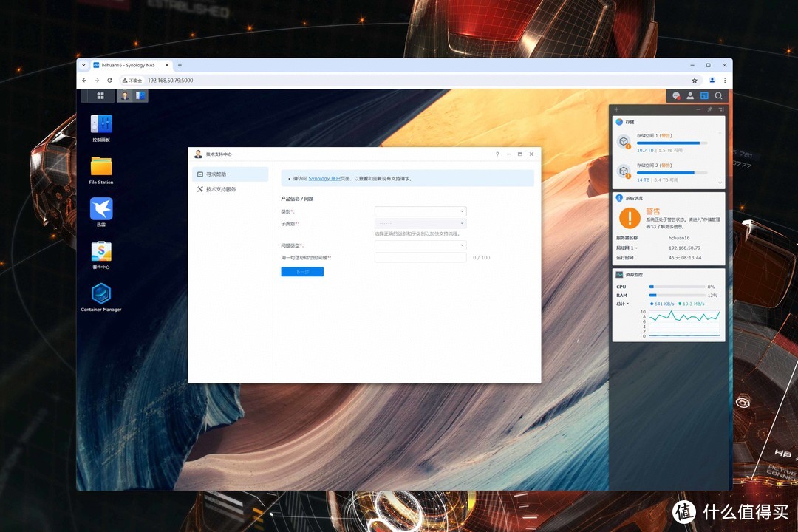Open the Xunlei (迅雷) bird app
798x532 pixels.
[x=101, y=208]
